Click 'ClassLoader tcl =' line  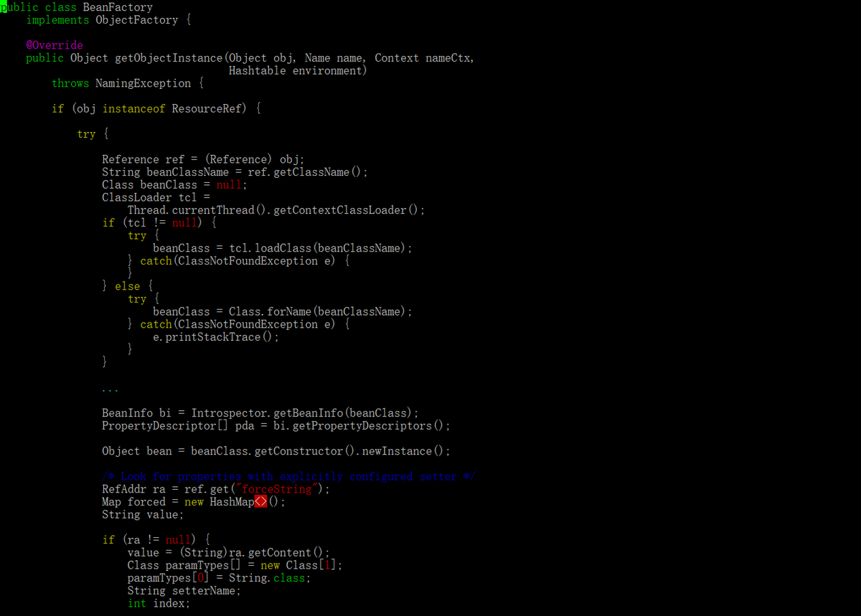(156, 198)
